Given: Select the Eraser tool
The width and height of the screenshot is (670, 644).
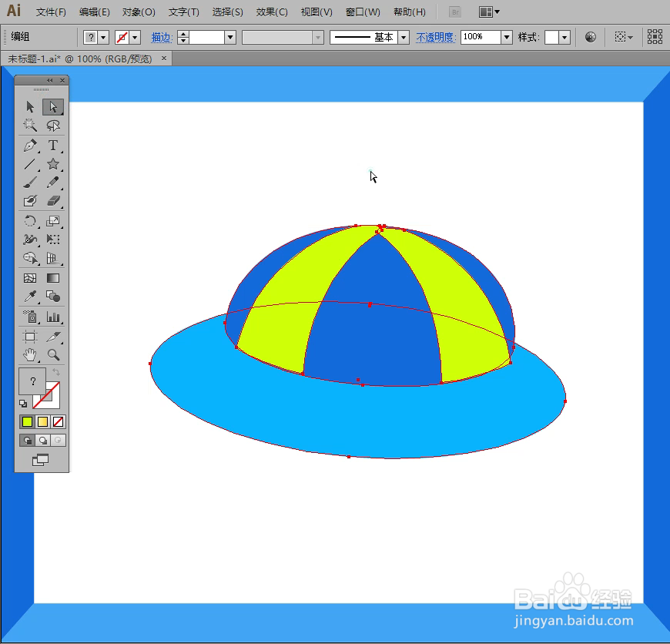Looking at the screenshot, I should point(53,201).
